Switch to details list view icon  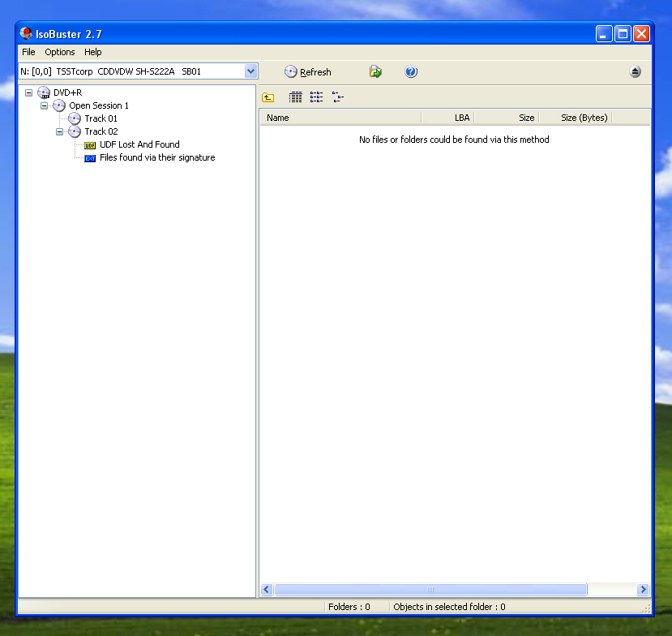(x=295, y=97)
